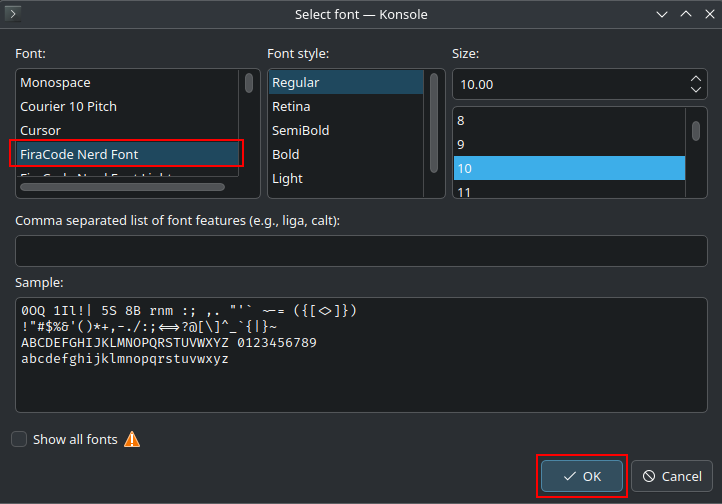This screenshot has width=722, height=504.
Task: Choose Bold font style
Action: tap(346, 154)
